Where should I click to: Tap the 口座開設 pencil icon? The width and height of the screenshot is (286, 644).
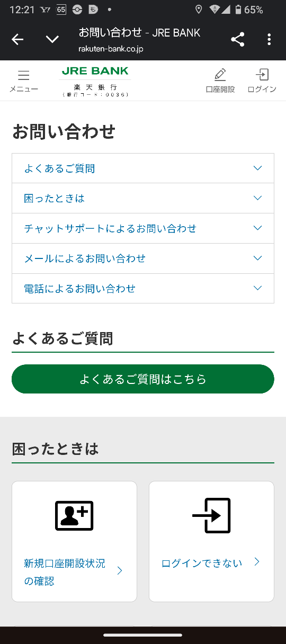coord(220,74)
